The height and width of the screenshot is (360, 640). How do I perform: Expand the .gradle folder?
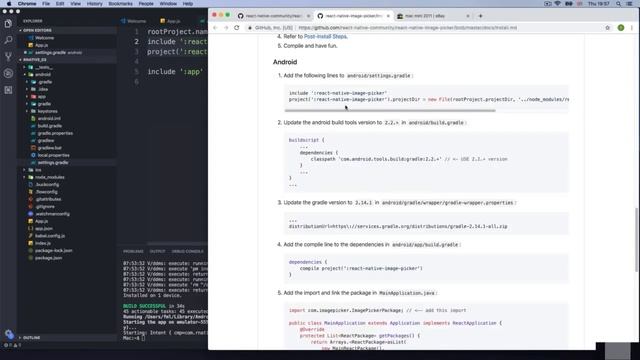(x=45, y=82)
